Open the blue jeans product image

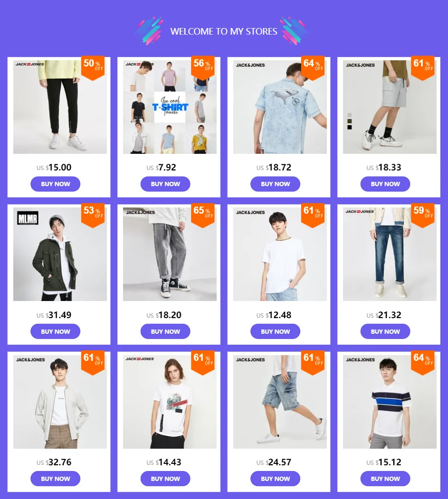[390, 254]
